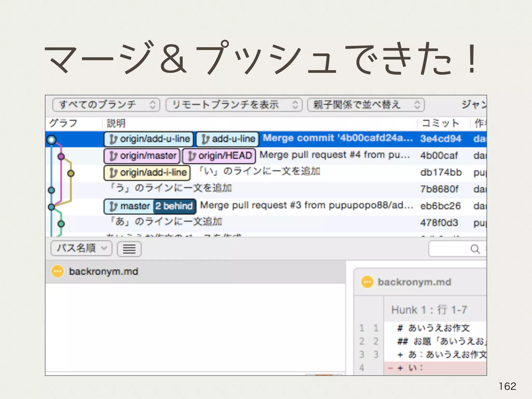Image resolution: width=532 pixels, height=399 pixels.
Task: Click the search magnifier icon
Action: [x=475, y=249]
